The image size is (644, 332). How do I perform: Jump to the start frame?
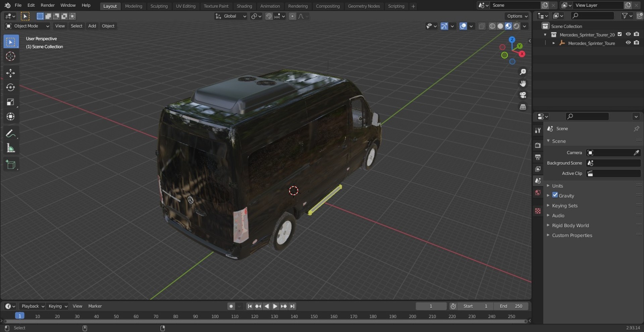(x=250, y=306)
